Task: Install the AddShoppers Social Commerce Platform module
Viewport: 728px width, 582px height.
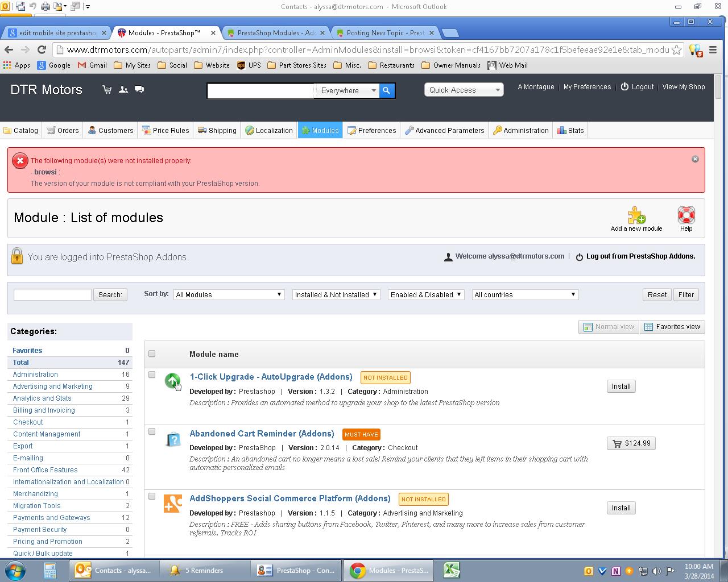Action: coord(621,508)
